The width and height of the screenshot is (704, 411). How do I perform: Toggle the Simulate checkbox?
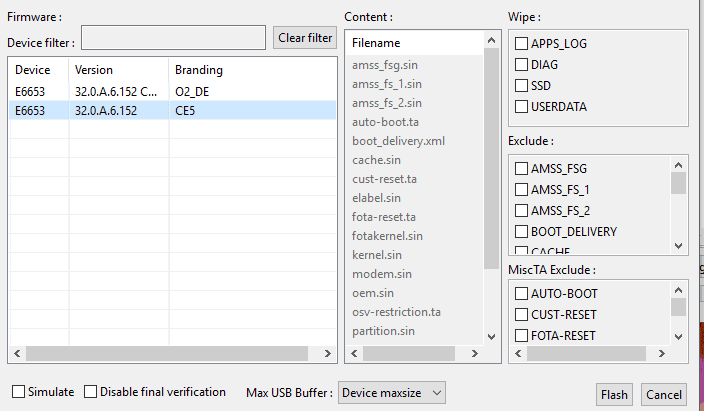[x=18, y=392]
